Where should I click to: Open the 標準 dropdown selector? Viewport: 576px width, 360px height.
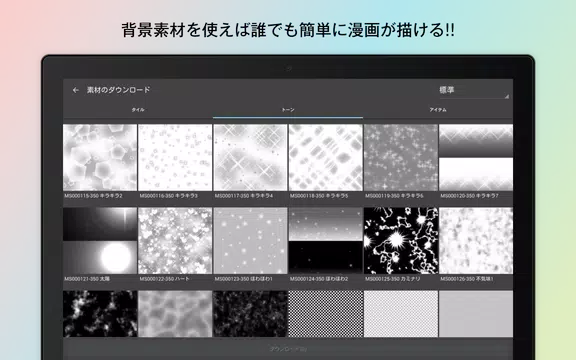(x=474, y=91)
